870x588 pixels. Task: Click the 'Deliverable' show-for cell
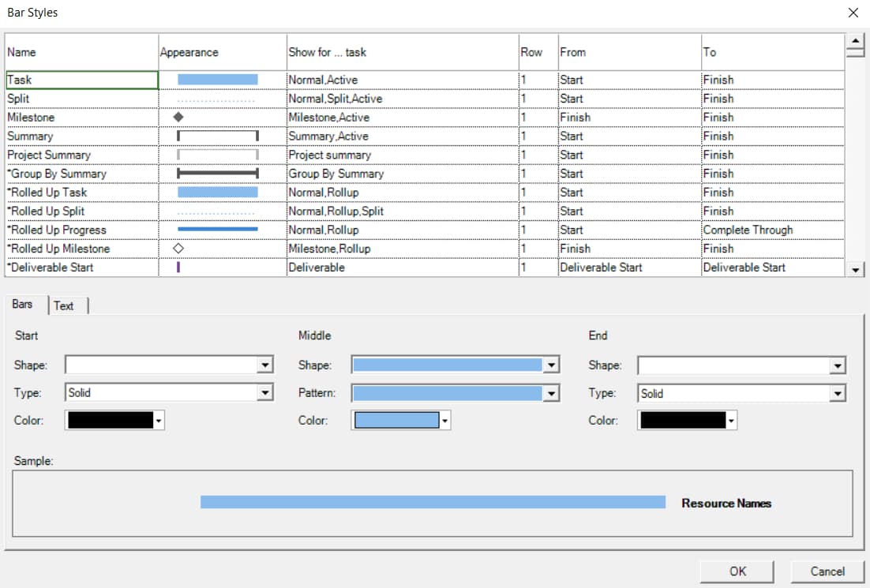403,268
